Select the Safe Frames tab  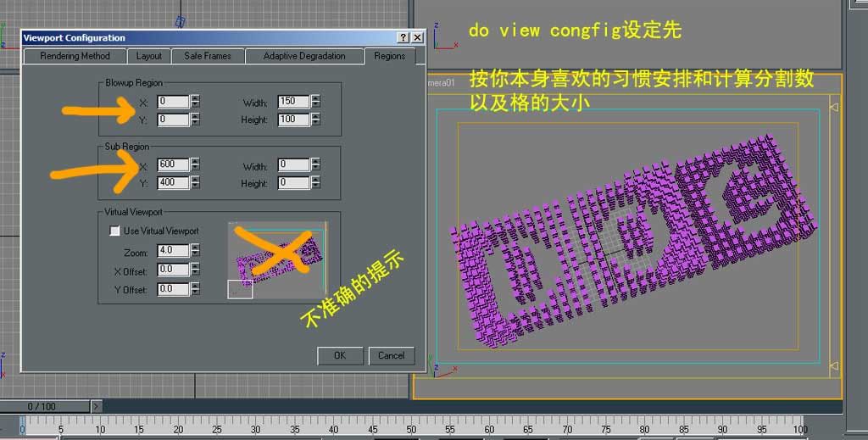click(207, 56)
